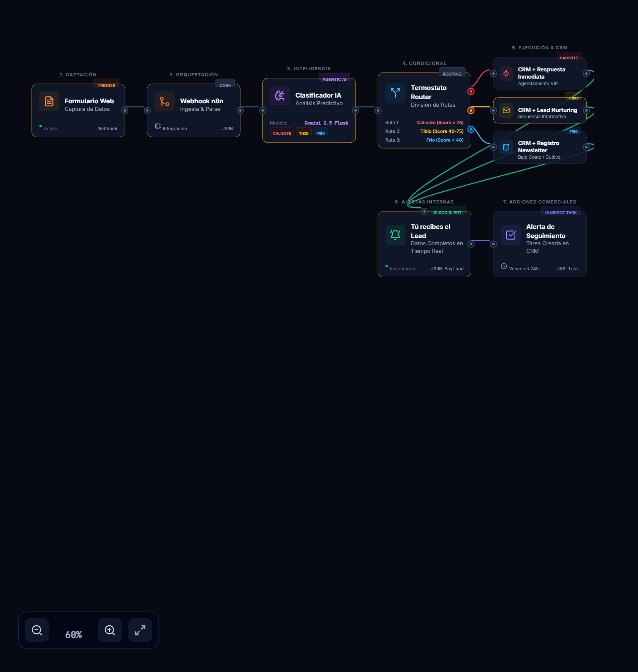Screen dimensions: 638x672
Task: Click the Frío (Score < 40) route text
Action: (x=445, y=140)
